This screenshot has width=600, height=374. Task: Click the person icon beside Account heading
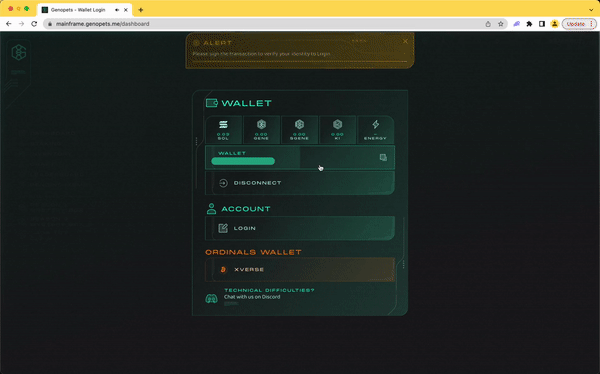[211, 209]
